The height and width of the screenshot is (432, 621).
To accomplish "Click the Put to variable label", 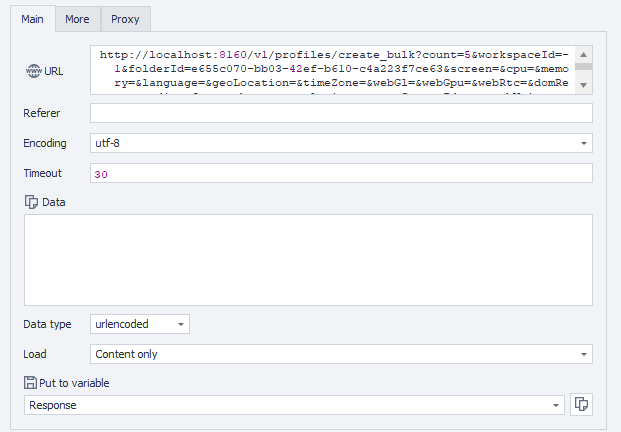I will point(74,382).
